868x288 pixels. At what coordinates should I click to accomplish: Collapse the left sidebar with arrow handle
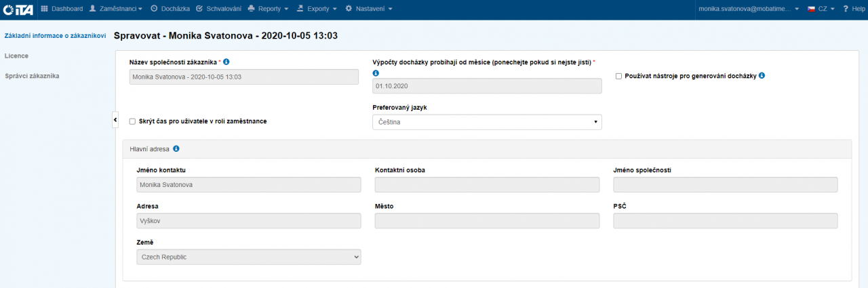[x=115, y=119]
